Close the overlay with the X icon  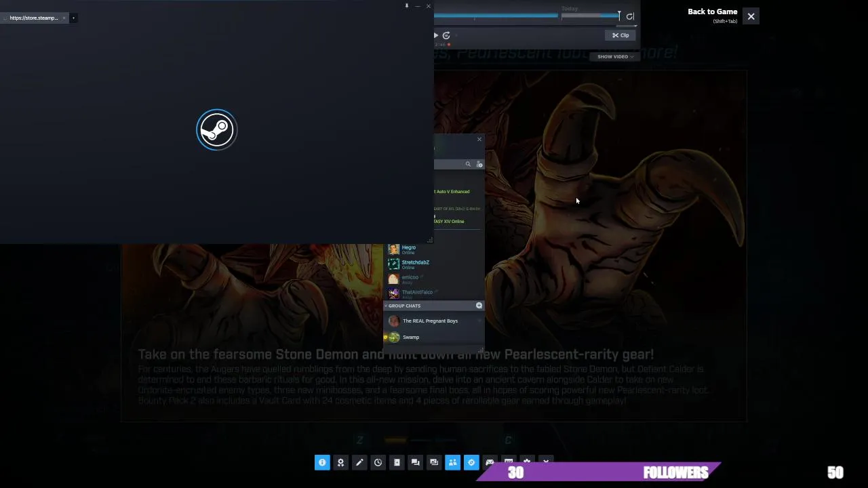point(751,16)
